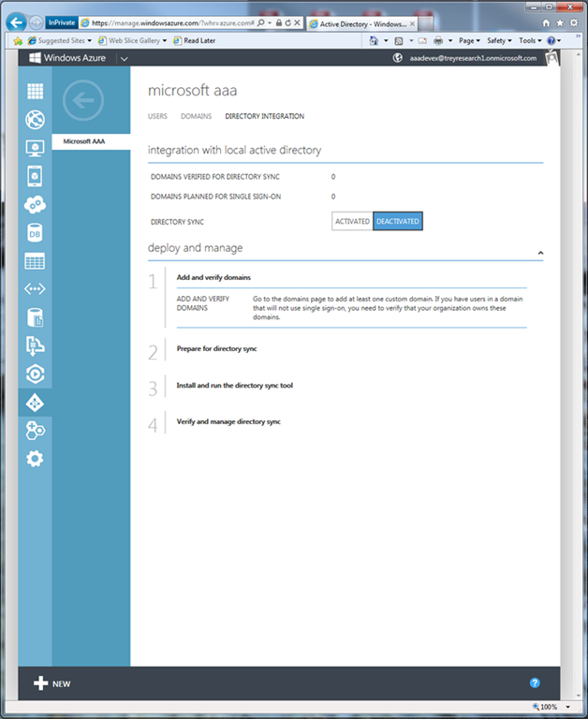Open Settings gear icon in Azure sidebar
The height and width of the screenshot is (719, 588).
coord(35,459)
